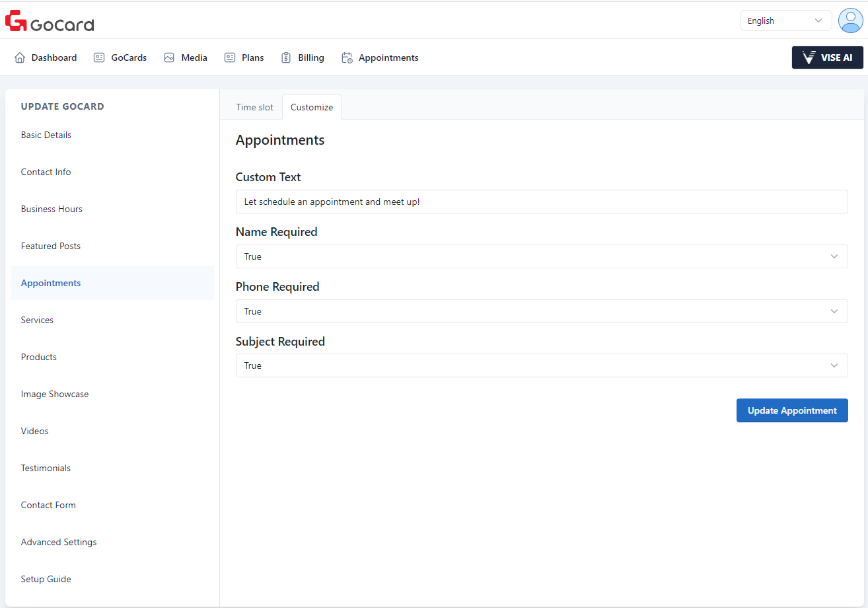This screenshot has width=868, height=608.
Task: Click the Custom Text input field
Action: [x=541, y=202]
